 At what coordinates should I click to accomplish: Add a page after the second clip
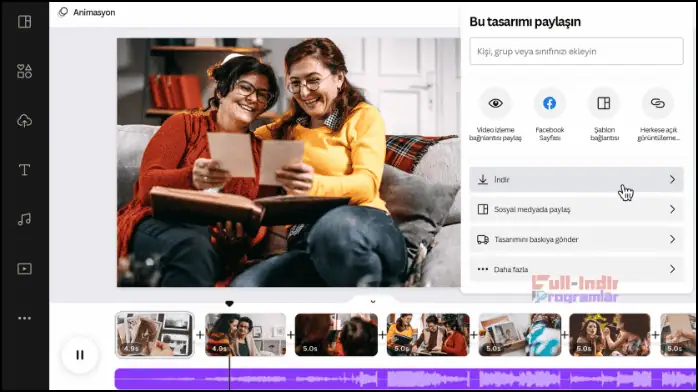click(291, 335)
